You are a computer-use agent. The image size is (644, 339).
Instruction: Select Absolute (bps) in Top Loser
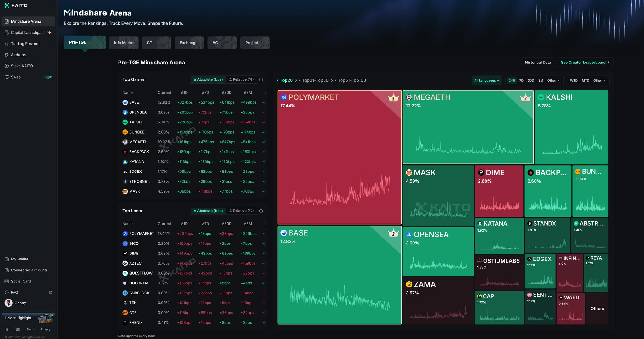tap(208, 211)
